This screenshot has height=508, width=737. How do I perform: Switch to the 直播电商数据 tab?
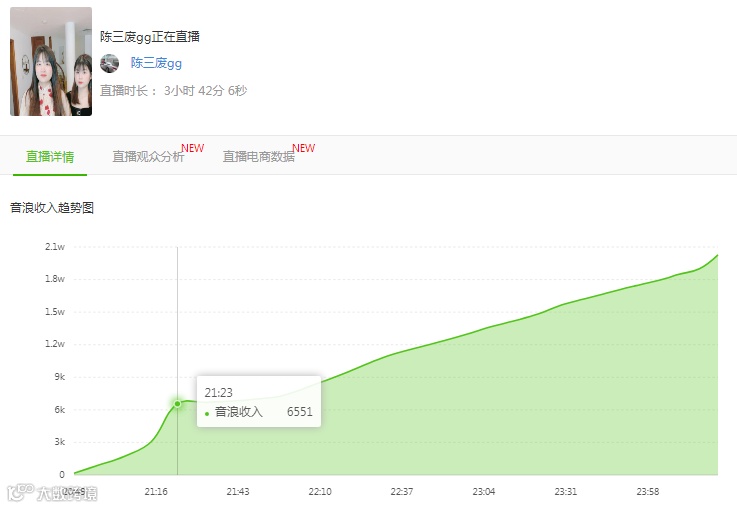(259, 156)
